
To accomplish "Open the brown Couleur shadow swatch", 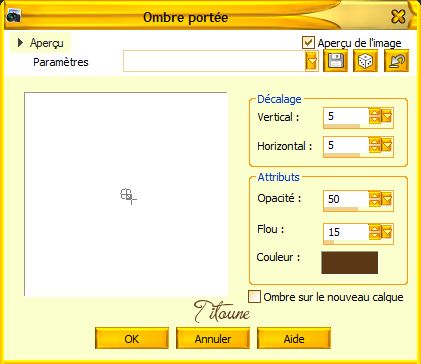I will pos(350,263).
